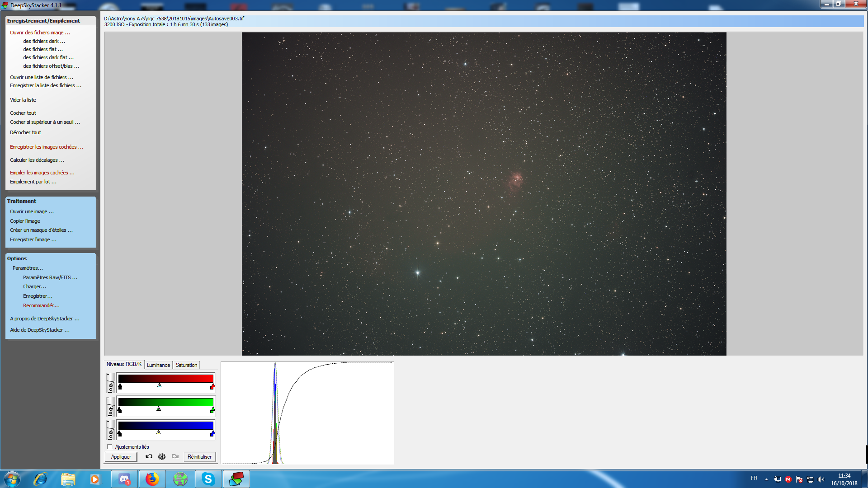Viewport: 868px width, 488px height.
Task: Click Empiler les images cochées
Action: click(42, 173)
